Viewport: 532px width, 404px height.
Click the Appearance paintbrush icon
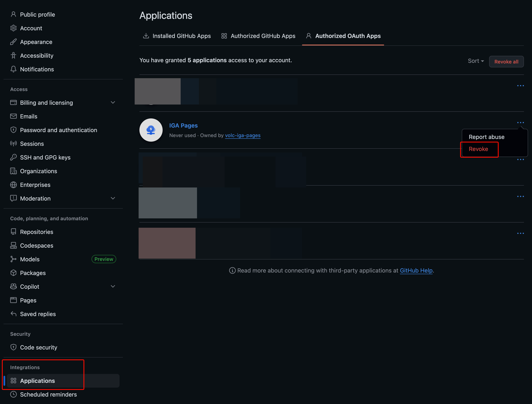tap(13, 42)
